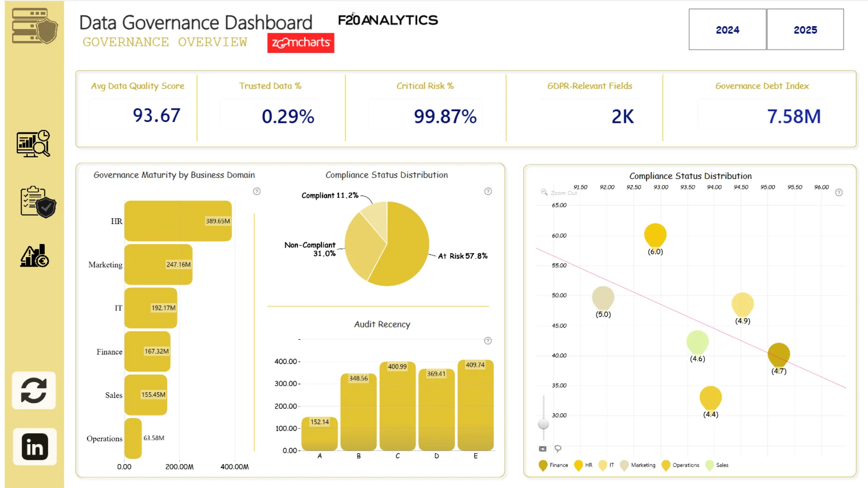Open the data analysis report page icon

tap(33, 144)
